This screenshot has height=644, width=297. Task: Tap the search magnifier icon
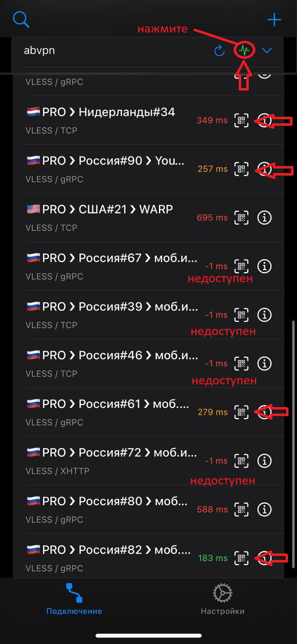coord(21,20)
